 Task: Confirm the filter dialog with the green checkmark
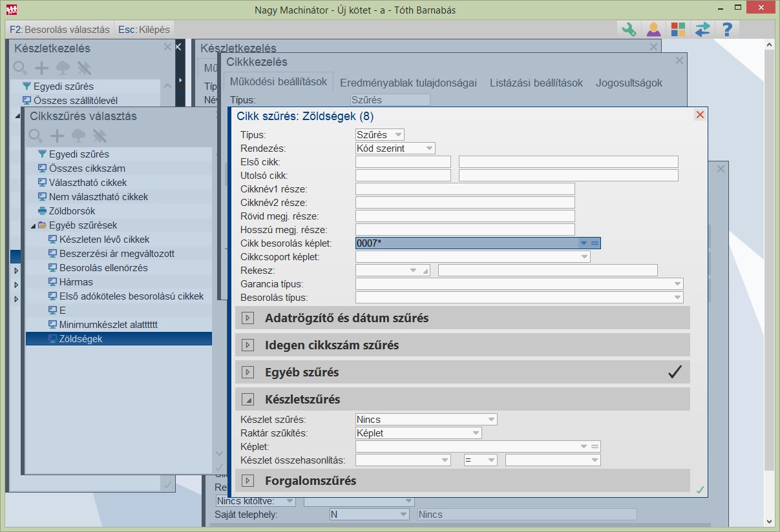pyautogui.click(x=700, y=490)
